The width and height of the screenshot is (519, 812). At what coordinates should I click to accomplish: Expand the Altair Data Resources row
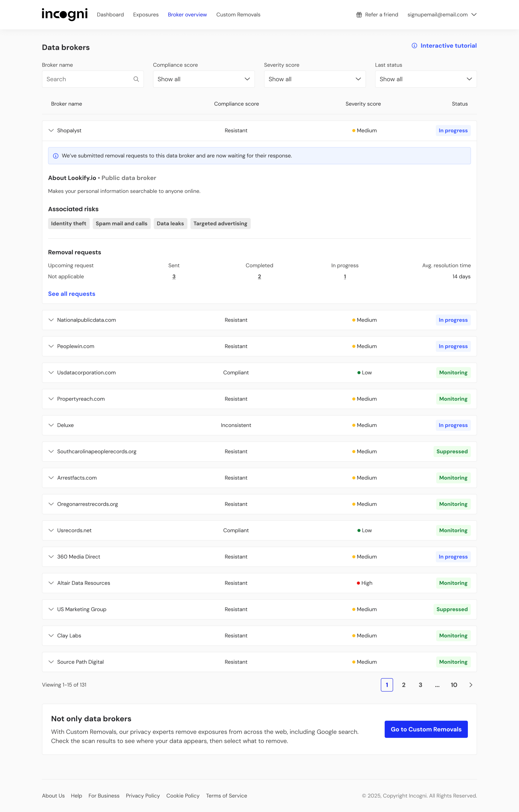point(51,583)
